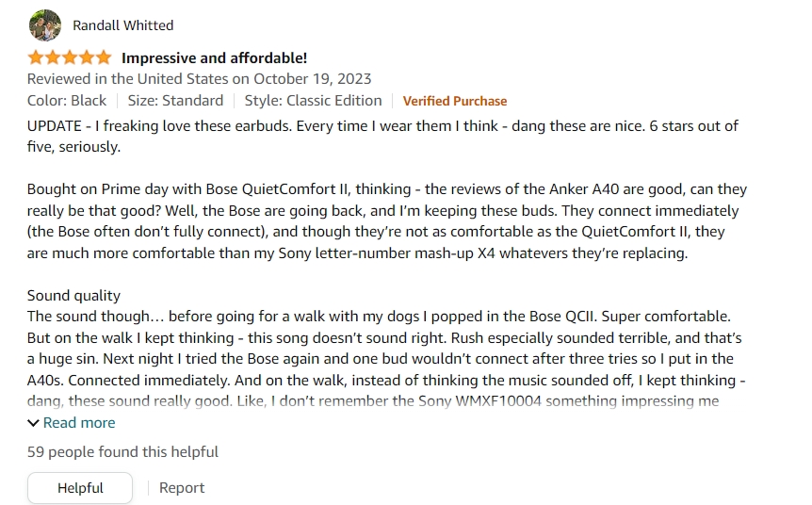Screen dimensions: 812x505
Task: Open the review title Impressive and affordable!
Action: (x=214, y=58)
